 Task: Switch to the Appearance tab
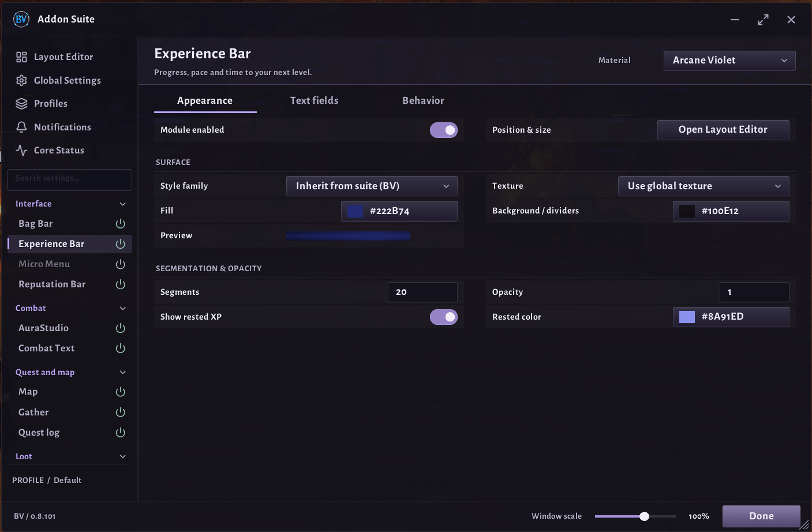tap(205, 100)
